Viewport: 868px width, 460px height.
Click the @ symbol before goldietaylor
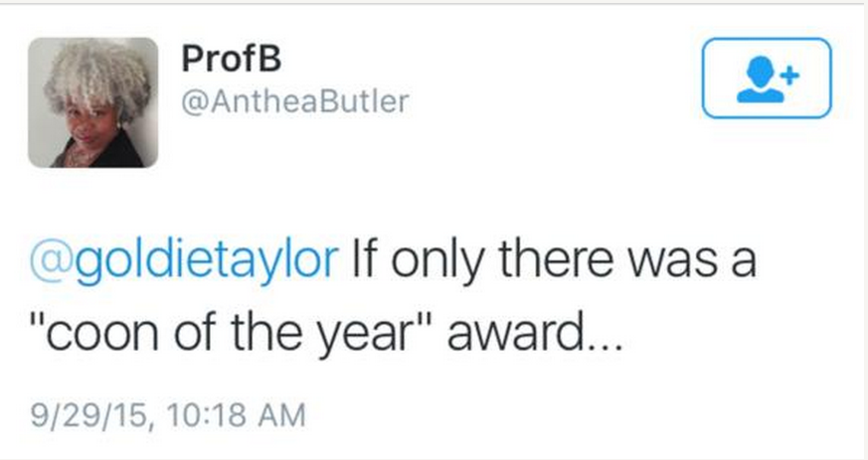pyautogui.click(x=52, y=260)
